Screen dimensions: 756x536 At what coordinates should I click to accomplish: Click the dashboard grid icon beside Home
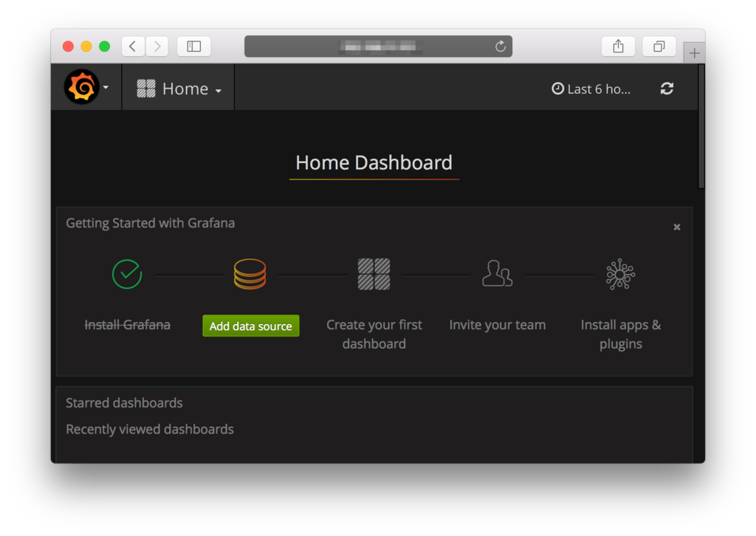pos(146,89)
